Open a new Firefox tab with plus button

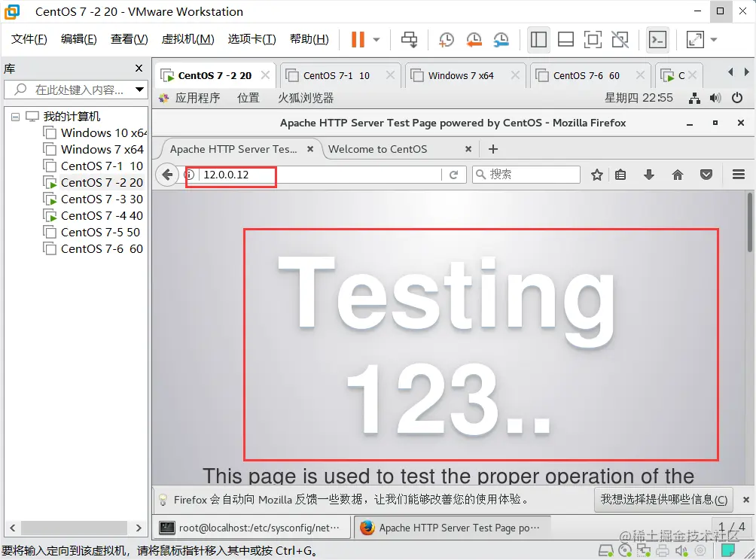pyautogui.click(x=492, y=149)
